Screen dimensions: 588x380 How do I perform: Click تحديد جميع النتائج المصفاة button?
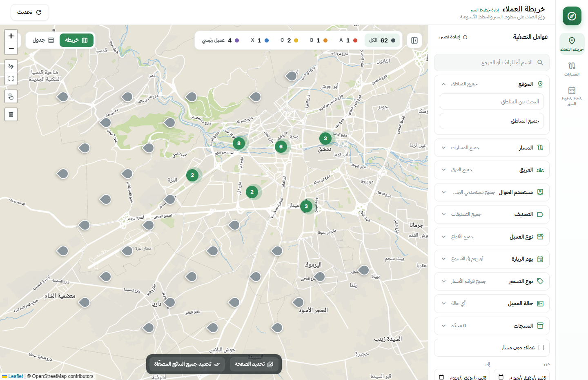[x=187, y=364]
